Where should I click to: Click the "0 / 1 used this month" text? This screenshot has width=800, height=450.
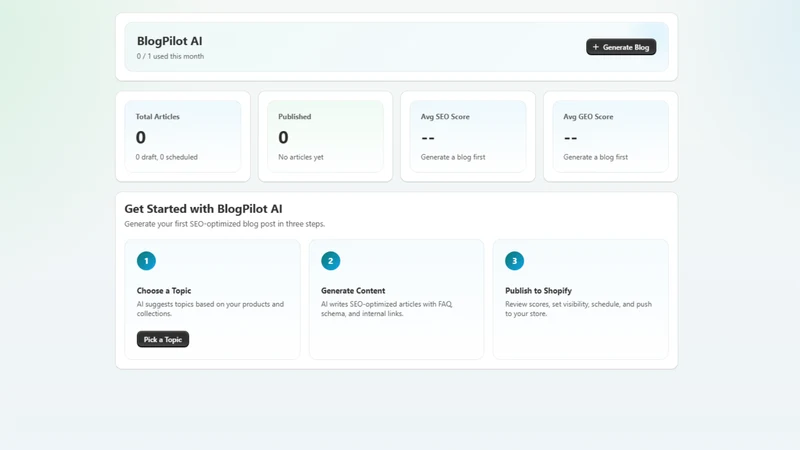pyautogui.click(x=170, y=56)
